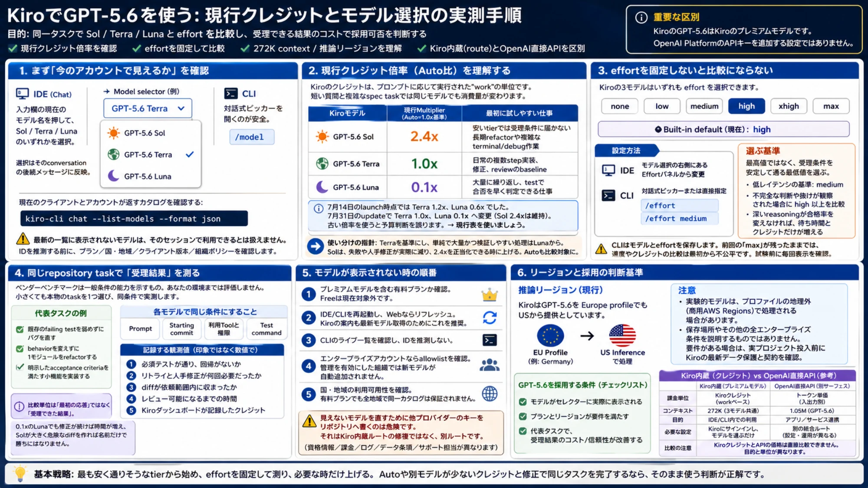Select the none effort option
Screen dimensions: 868x488
620,106
